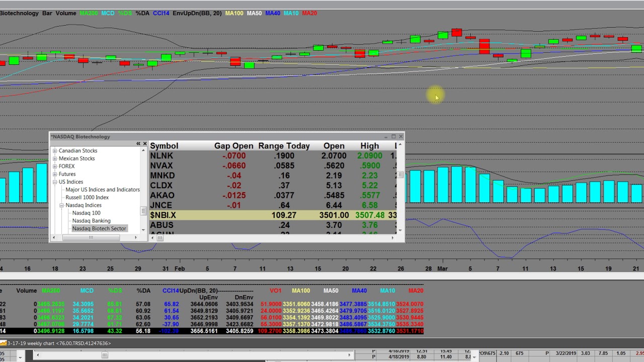
Task: Select JNCE symbol row
Action: pyautogui.click(x=273, y=205)
